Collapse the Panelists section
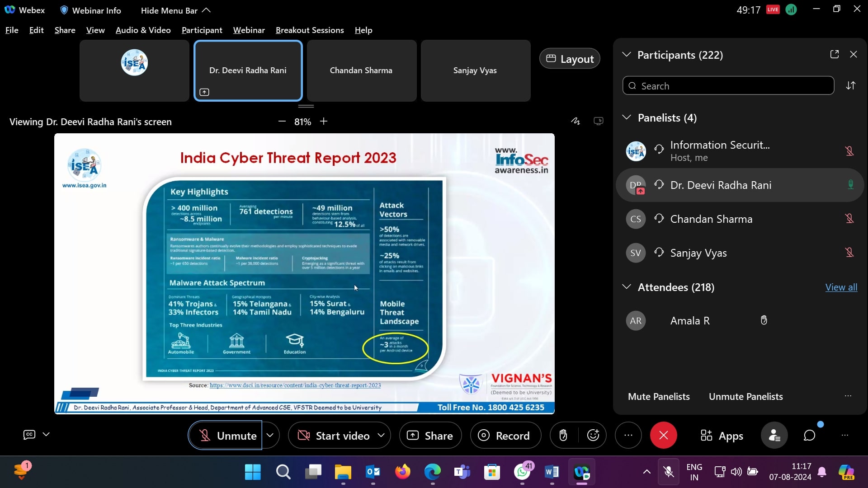 [x=627, y=117]
